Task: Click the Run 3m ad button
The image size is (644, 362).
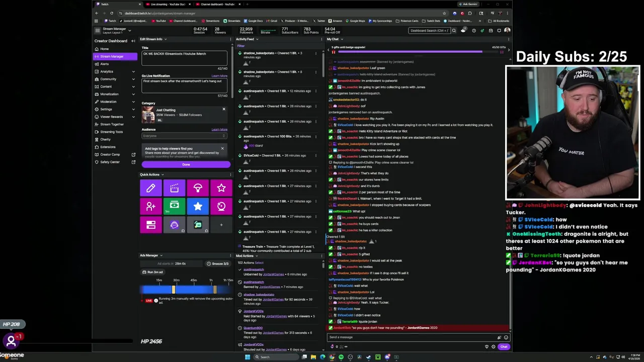Action: coord(152,272)
